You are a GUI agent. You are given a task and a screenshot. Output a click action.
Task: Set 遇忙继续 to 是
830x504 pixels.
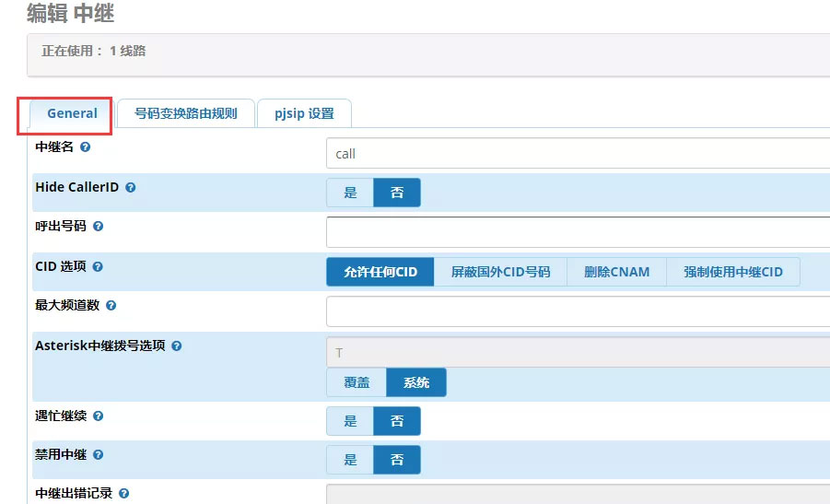click(x=350, y=421)
